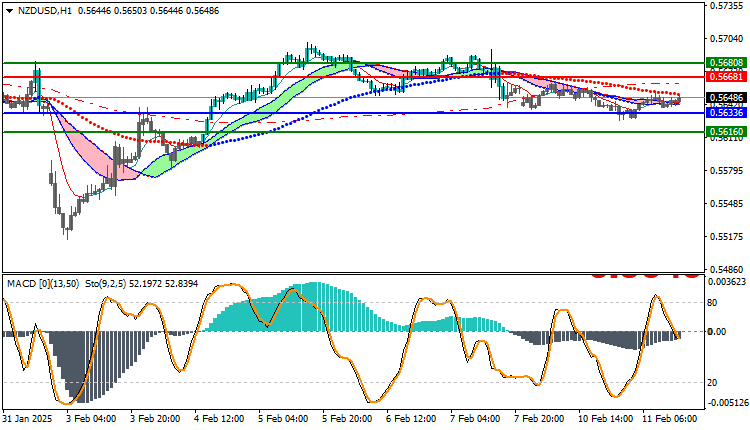Click the 0.57355 price axis value
The image size is (750, 430).
click(x=727, y=6)
